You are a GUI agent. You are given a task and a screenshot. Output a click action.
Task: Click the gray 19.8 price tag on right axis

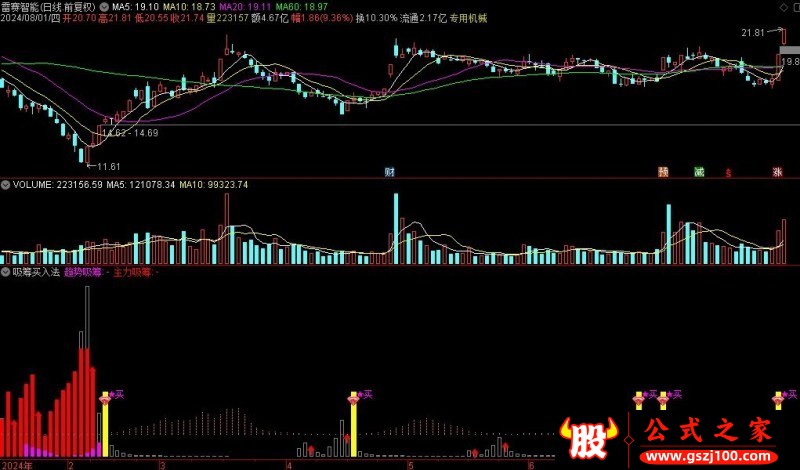790,61
